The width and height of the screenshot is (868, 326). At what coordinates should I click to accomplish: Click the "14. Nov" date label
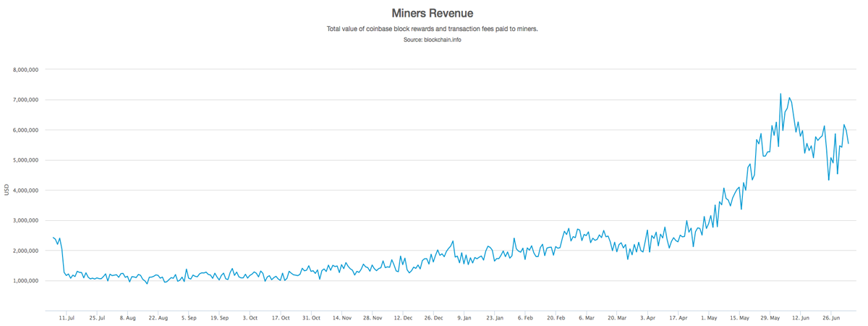tap(342, 317)
